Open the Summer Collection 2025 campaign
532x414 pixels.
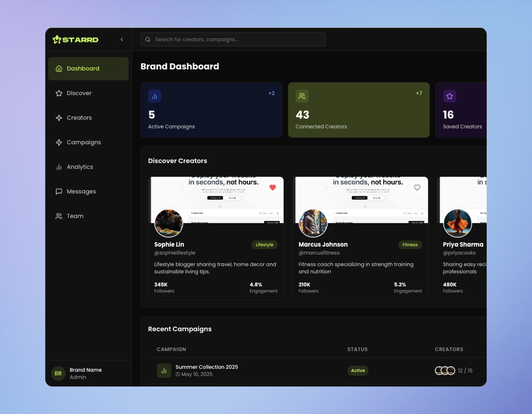(x=207, y=367)
